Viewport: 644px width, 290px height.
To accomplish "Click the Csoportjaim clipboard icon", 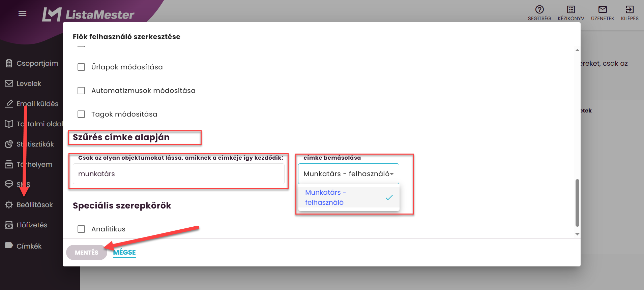I will pyautogui.click(x=9, y=63).
